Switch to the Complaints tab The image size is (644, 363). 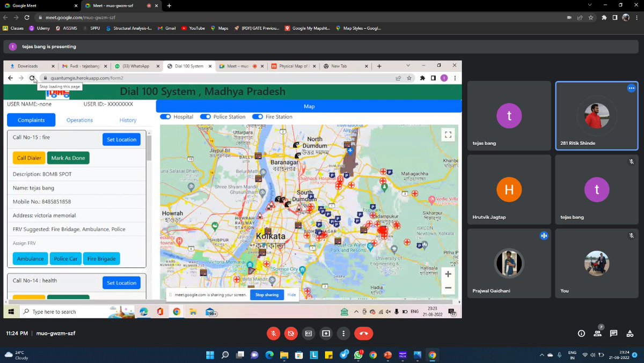(x=31, y=120)
